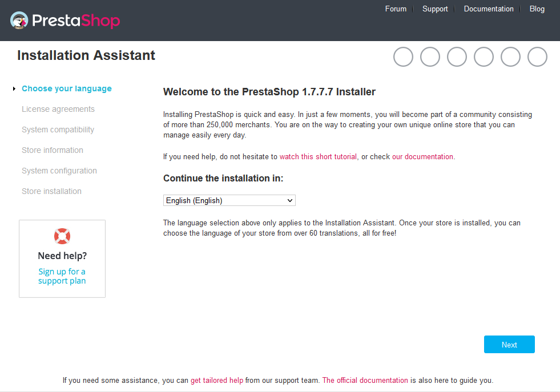The image size is (560, 392).
Task: Follow the our documentation link
Action: click(422, 157)
